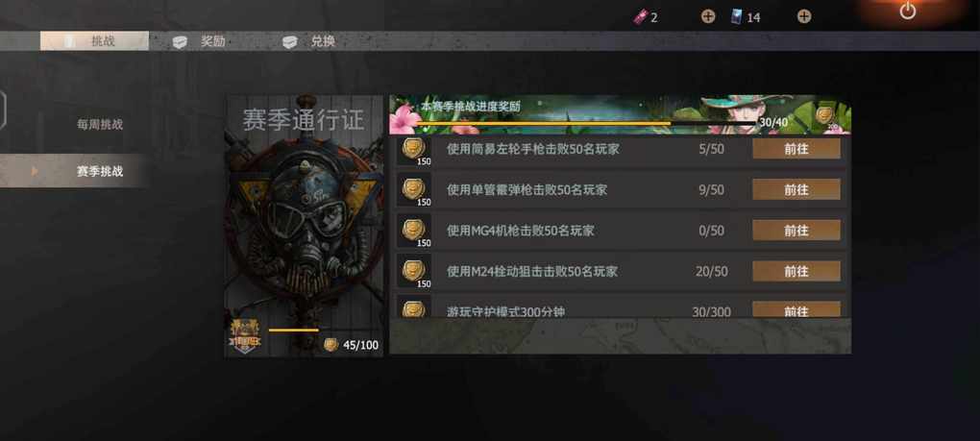Click the season challenge progress bar

[x=587, y=123]
